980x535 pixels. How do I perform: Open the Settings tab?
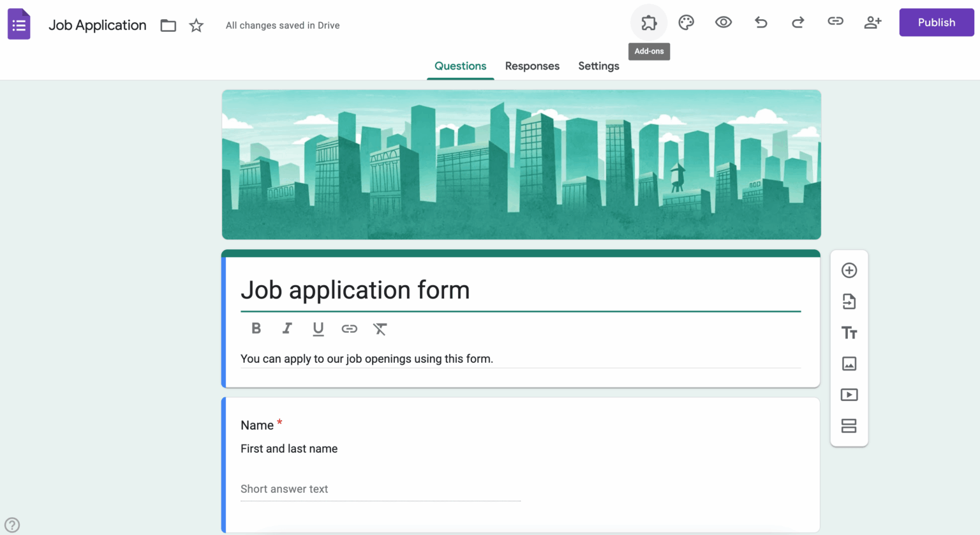click(598, 66)
